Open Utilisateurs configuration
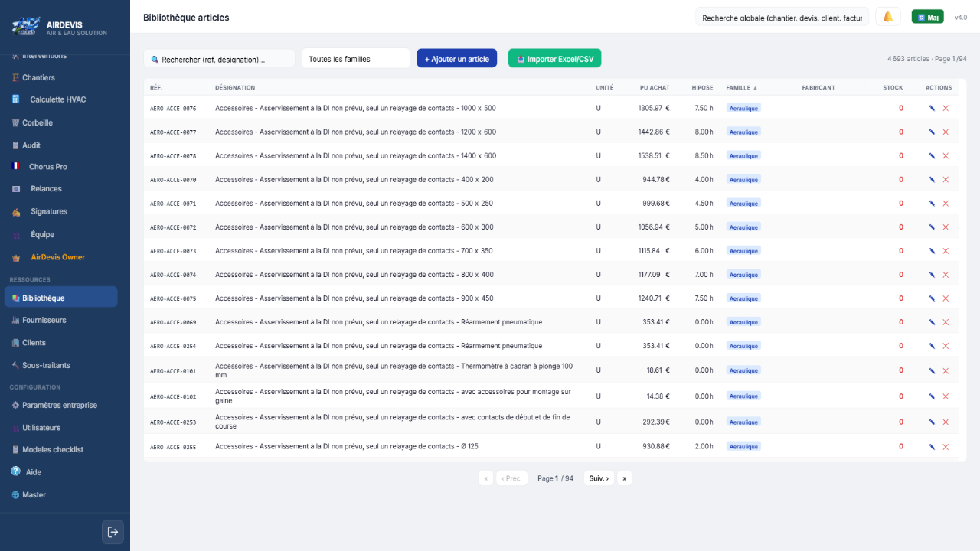 (41, 428)
